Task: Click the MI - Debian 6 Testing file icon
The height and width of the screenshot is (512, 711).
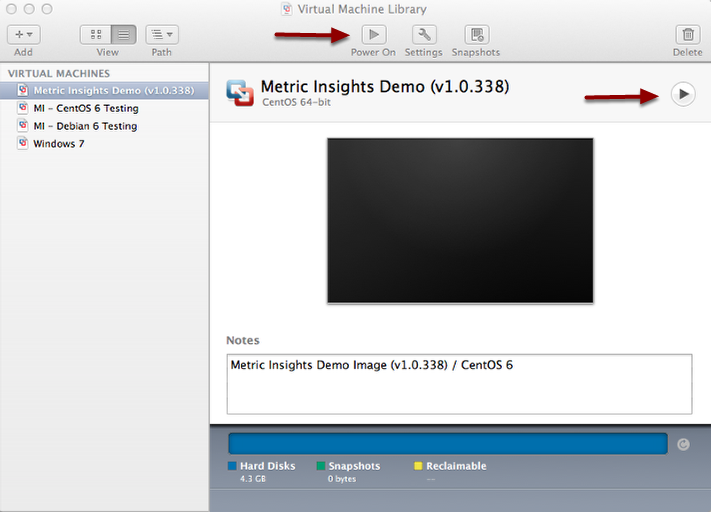Action: (x=23, y=125)
